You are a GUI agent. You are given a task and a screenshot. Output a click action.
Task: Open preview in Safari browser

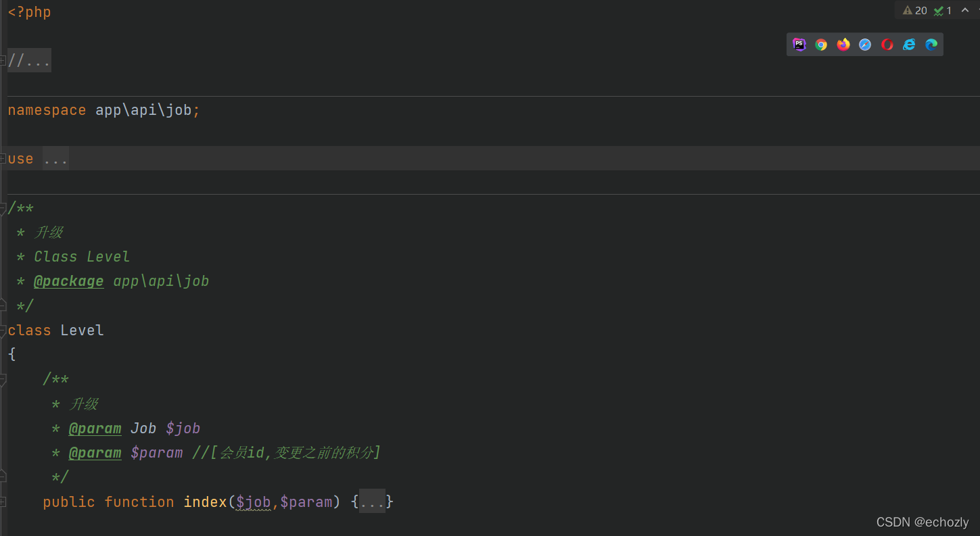(865, 44)
